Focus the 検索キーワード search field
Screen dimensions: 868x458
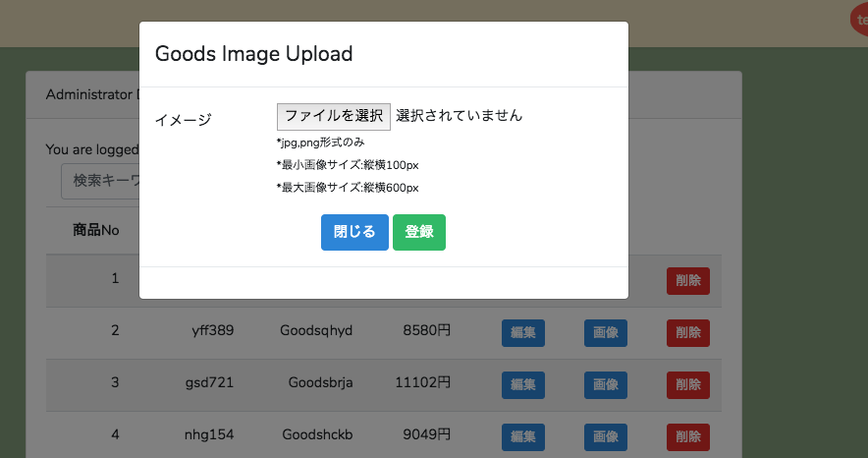tap(99, 182)
